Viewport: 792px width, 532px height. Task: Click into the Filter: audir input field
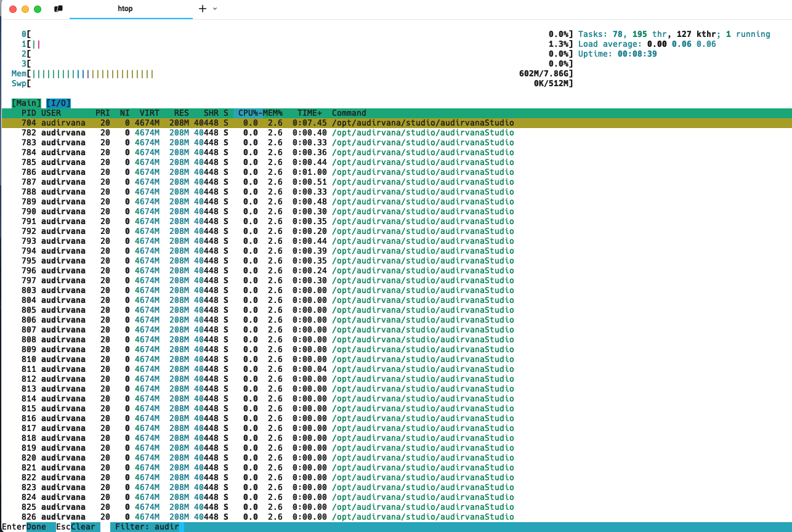point(147,527)
